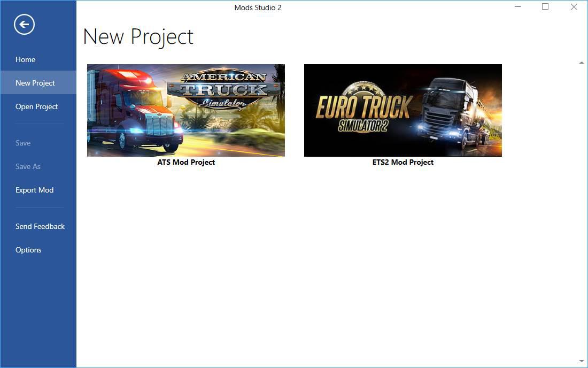Close the Mods Studio 2 window

click(574, 7)
